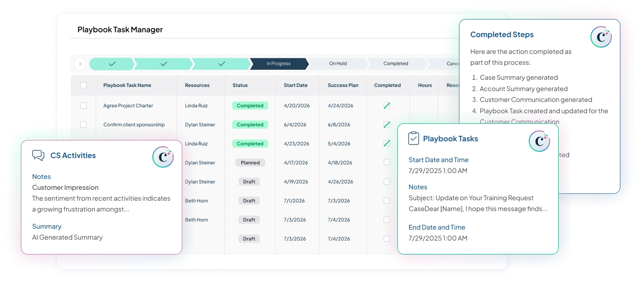Check the Agree Project Charter row checkbox

[x=83, y=106]
